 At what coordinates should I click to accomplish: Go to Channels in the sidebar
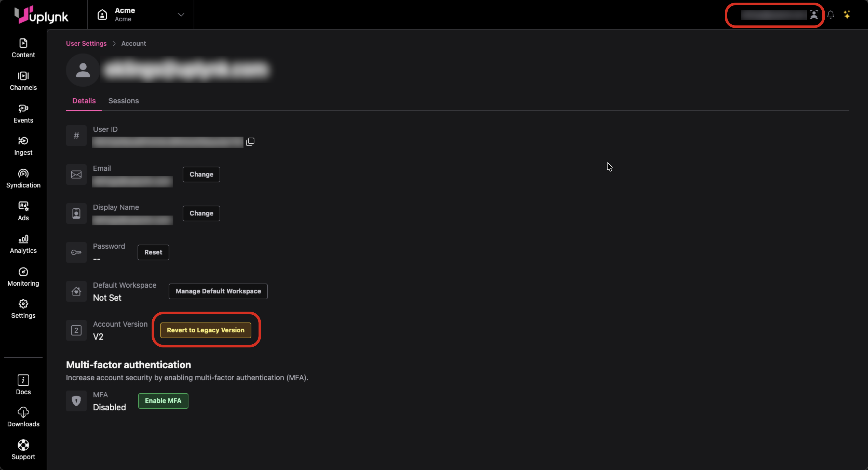(23, 81)
